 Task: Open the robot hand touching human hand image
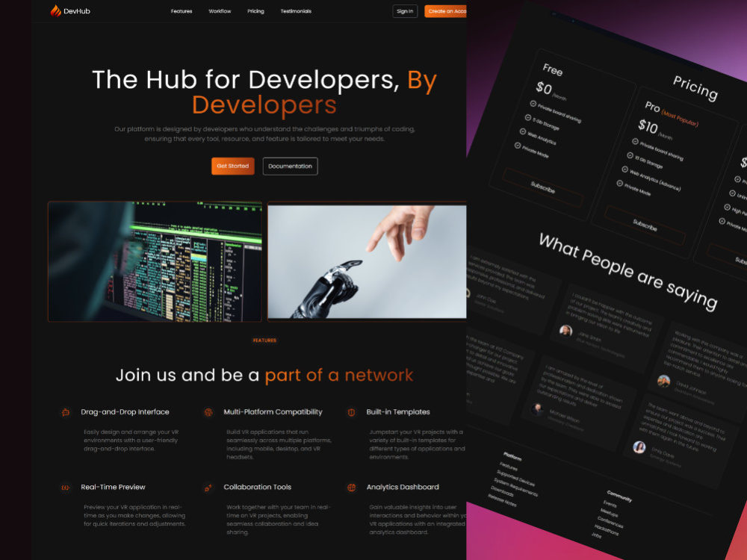click(367, 261)
